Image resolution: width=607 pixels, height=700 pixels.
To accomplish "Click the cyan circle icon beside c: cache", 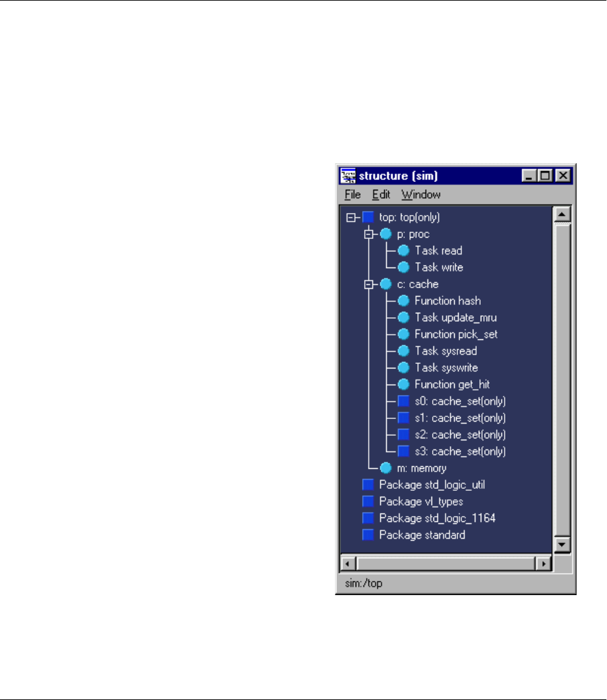I will coord(386,284).
